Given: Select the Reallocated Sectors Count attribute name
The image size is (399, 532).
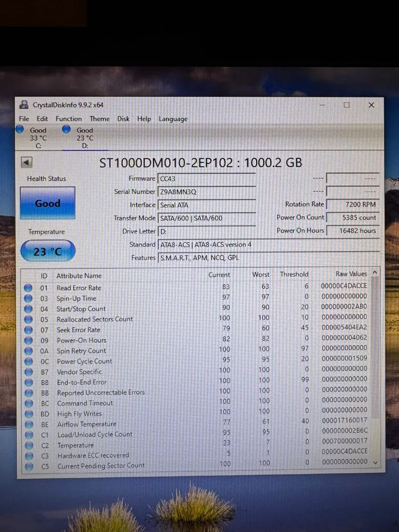Looking at the screenshot, I should pyautogui.click(x=95, y=319).
